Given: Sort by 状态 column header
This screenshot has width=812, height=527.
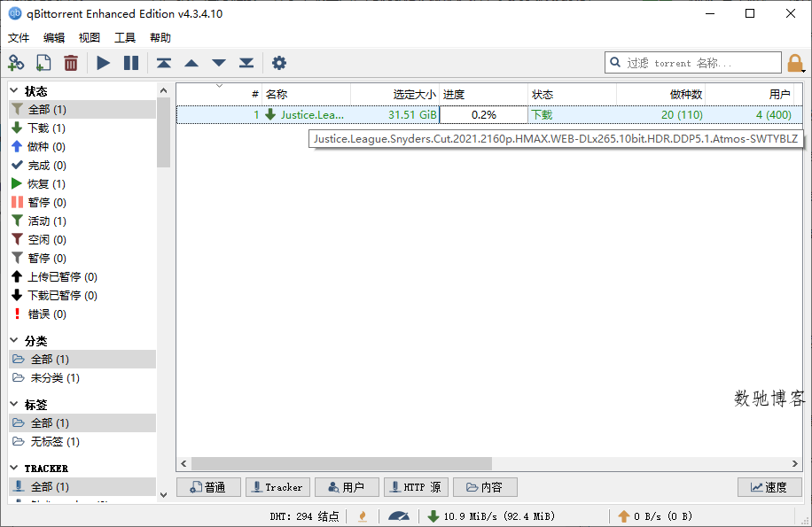Looking at the screenshot, I should tap(573, 94).
